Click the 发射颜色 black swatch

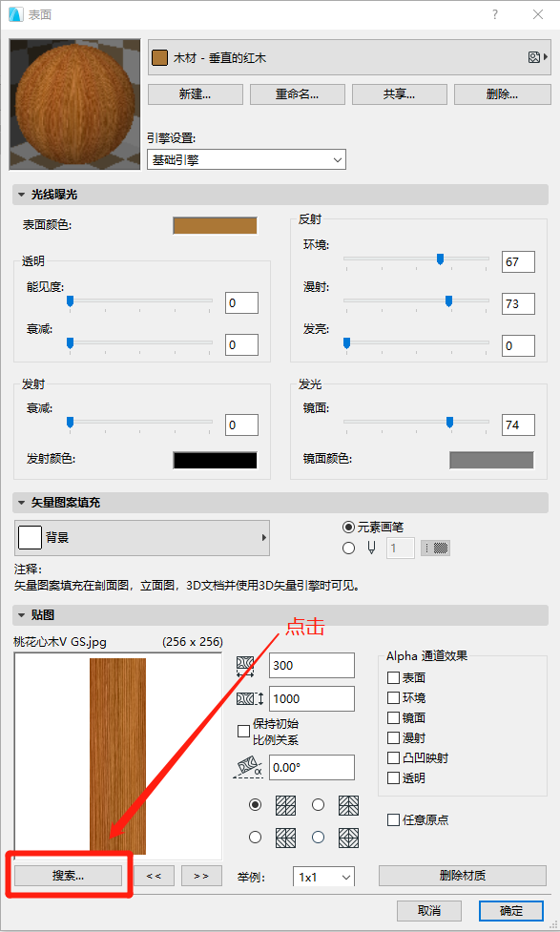coord(216,460)
